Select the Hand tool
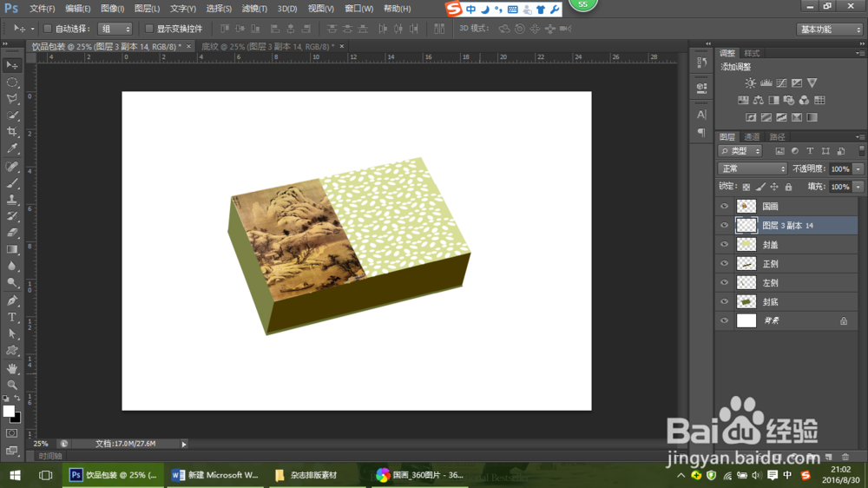The height and width of the screenshot is (488, 868). click(x=11, y=368)
